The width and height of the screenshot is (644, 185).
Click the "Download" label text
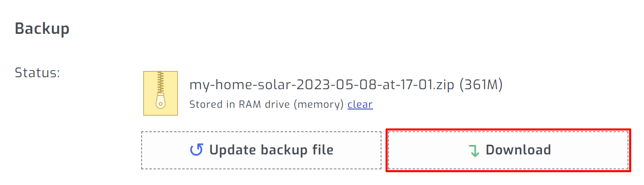518,150
